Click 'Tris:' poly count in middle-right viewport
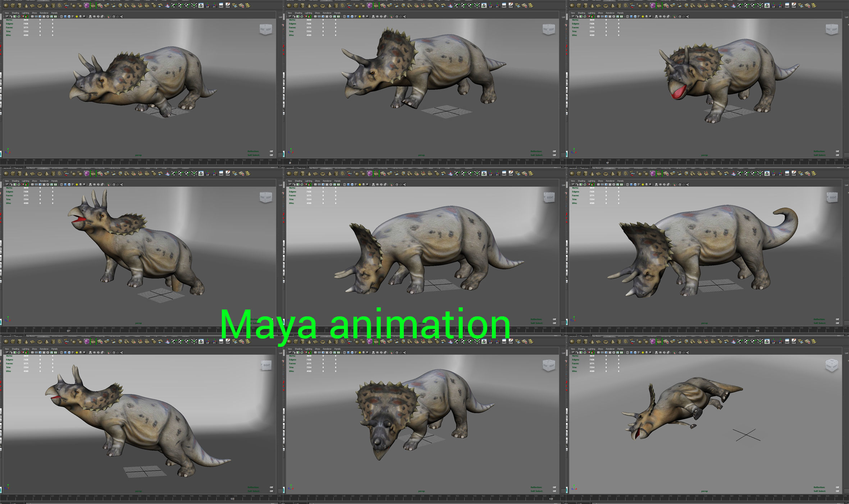 point(575,199)
